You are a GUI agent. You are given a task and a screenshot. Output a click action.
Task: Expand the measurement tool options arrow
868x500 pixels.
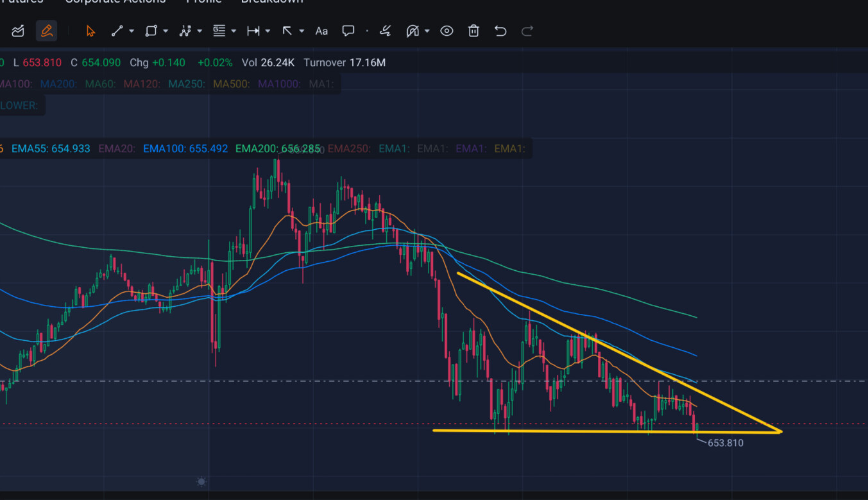point(268,31)
